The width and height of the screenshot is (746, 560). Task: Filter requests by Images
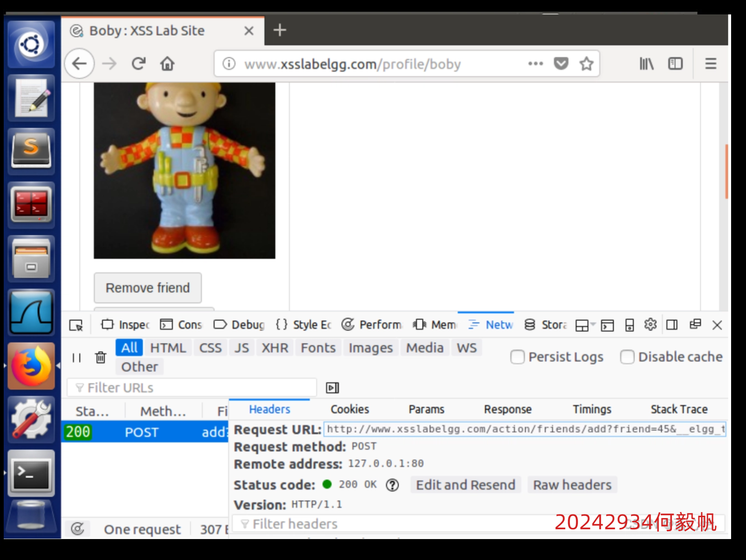click(x=371, y=348)
